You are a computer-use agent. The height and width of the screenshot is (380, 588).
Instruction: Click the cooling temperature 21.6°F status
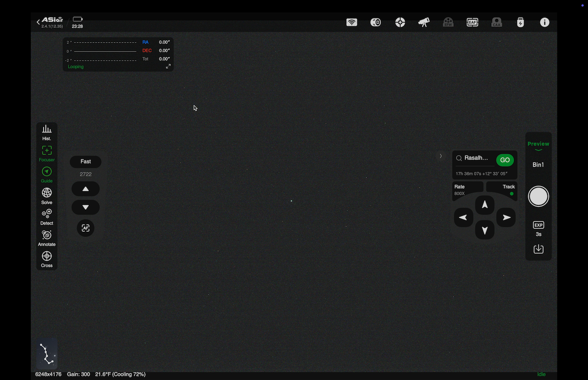pos(120,374)
